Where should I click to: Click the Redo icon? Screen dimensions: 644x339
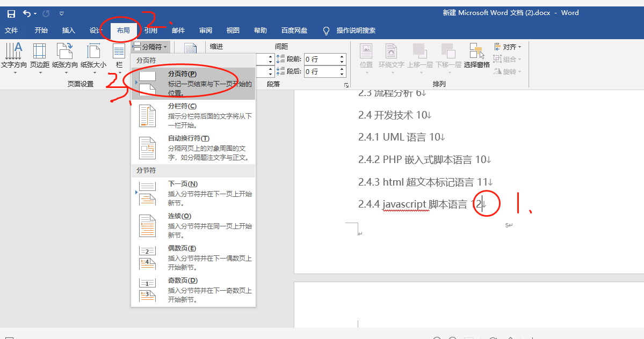click(46, 13)
